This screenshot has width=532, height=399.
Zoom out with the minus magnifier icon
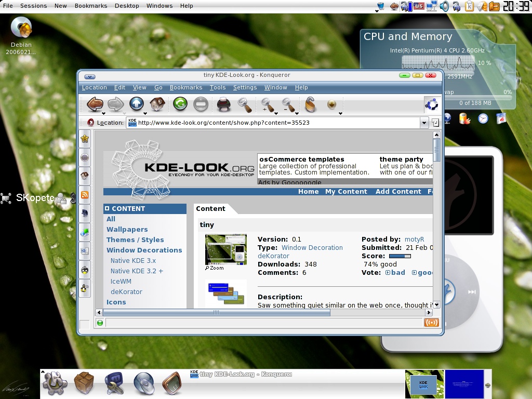coord(288,104)
